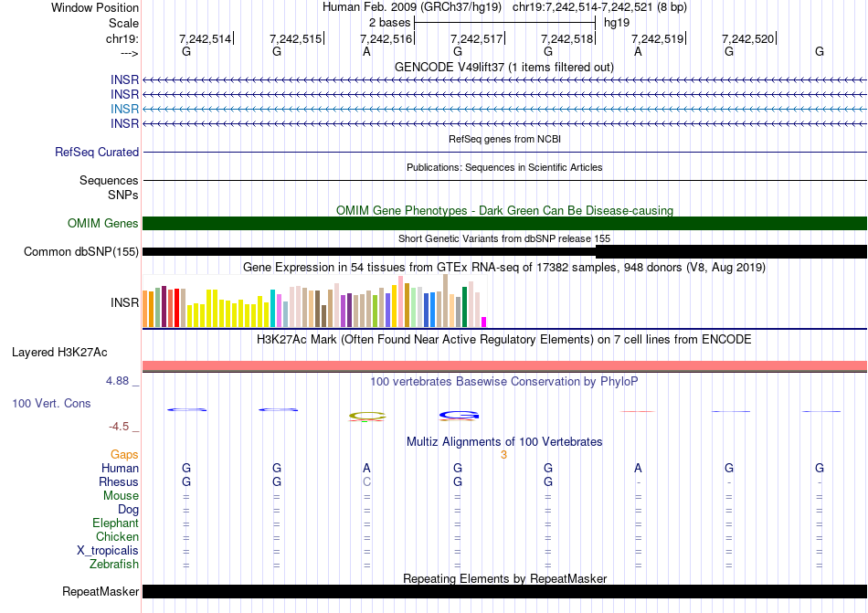Viewport: 868px width, 613px height.
Task: Click the light blue INSR transcript arrow line
Action: point(504,109)
